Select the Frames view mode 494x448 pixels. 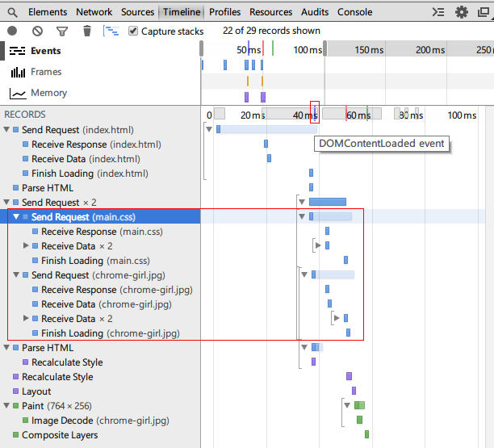pyautogui.click(x=46, y=72)
